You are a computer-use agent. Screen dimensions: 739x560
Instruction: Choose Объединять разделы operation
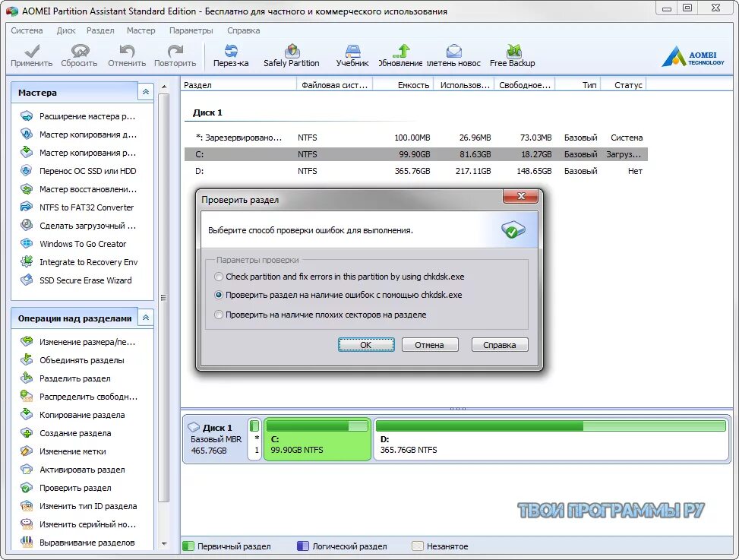tap(73, 360)
